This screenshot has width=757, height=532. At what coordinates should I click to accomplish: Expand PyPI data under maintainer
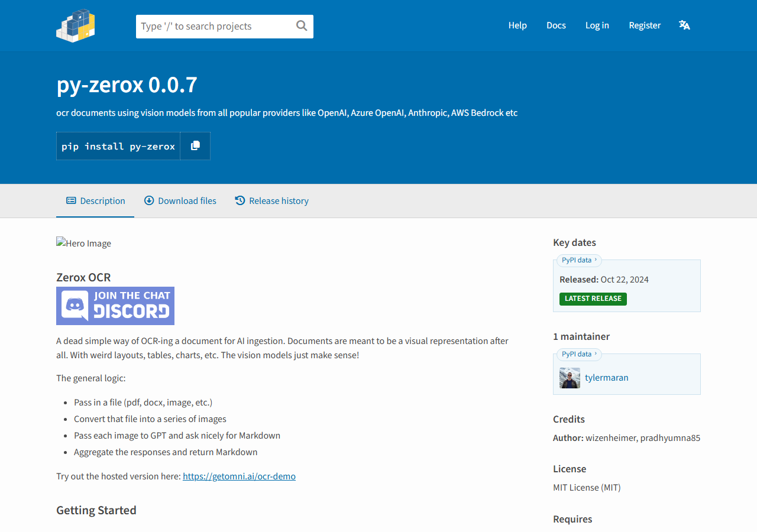(x=579, y=354)
